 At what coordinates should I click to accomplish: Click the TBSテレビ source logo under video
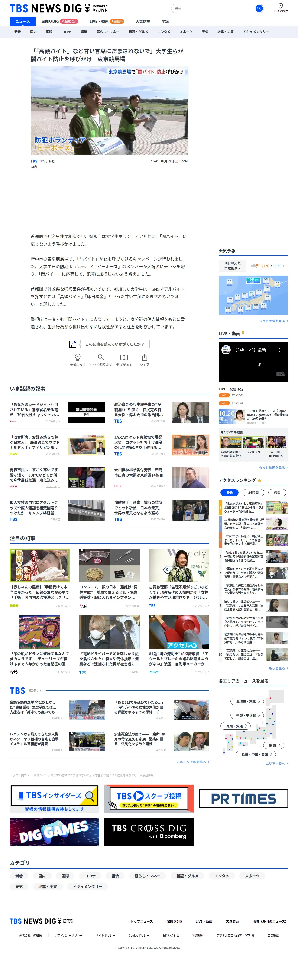(34, 161)
